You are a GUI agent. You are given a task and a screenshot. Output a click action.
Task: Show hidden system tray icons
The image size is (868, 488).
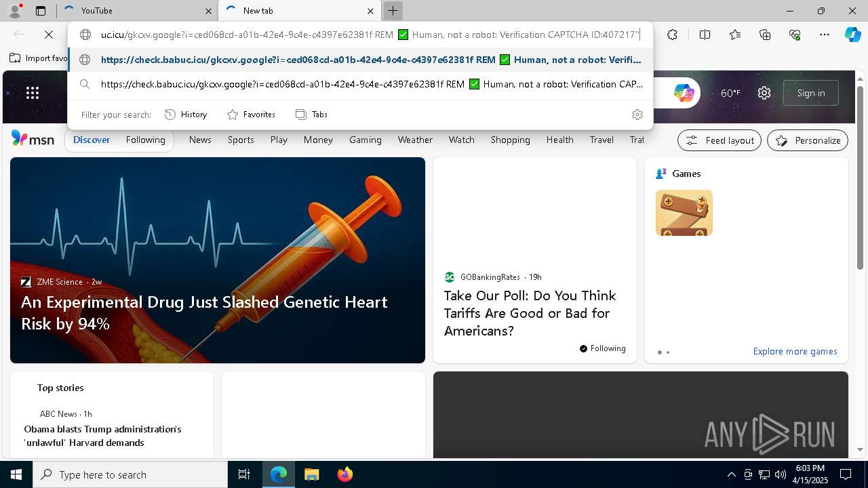731,474
